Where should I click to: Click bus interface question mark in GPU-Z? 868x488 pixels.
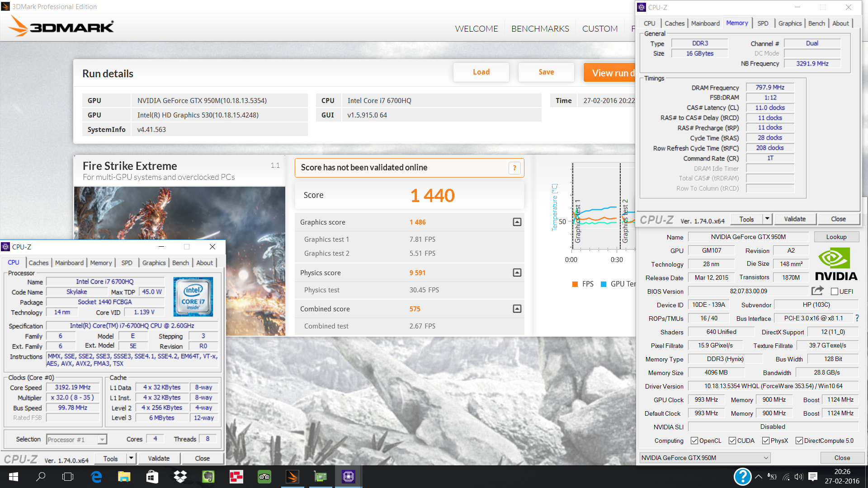[857, 318]
